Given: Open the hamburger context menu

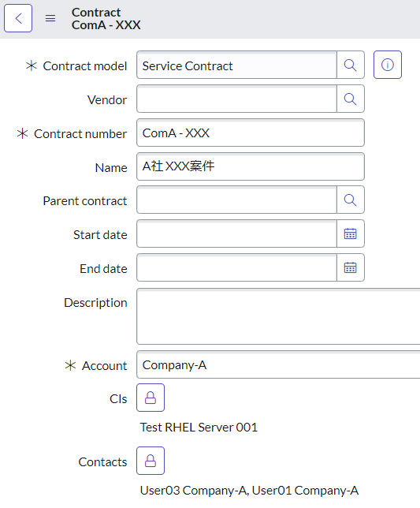Looking at the screenshot, I should (x=50, y=18).
